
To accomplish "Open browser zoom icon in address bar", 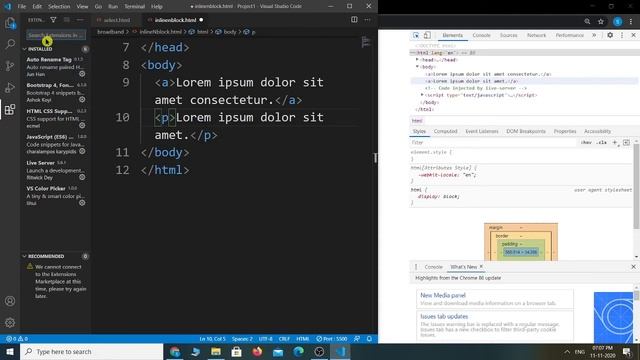I will tap(587, 22).
